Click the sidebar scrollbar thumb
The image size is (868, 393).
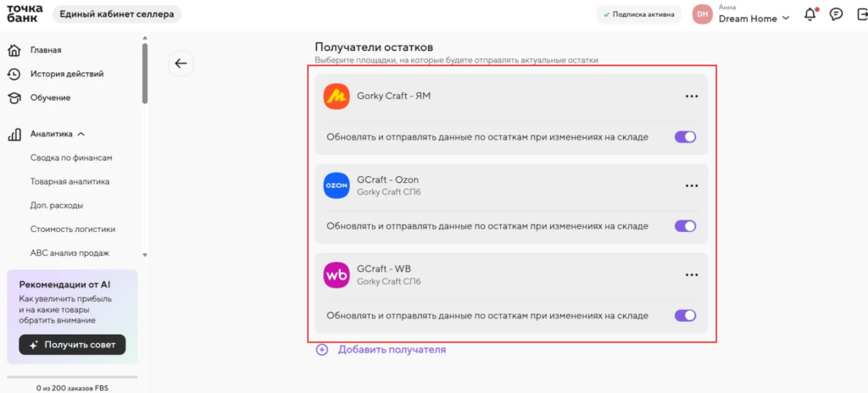[x=145, y=73]
